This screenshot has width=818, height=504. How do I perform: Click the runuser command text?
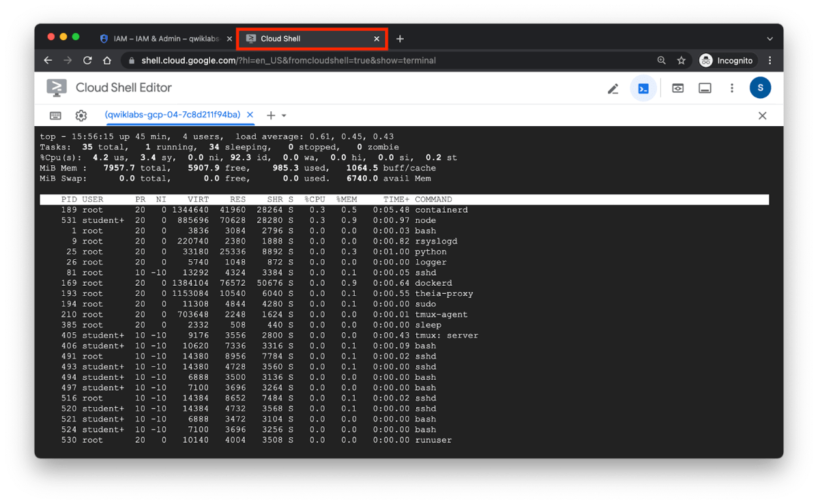tap(433, 440)
